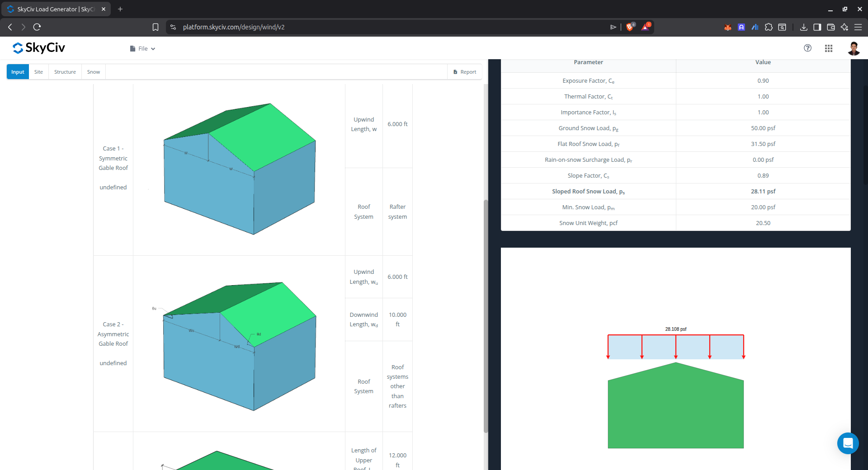868x470 pixels.
Task: Click the address bar URL
Action: (x=234, y=27)
